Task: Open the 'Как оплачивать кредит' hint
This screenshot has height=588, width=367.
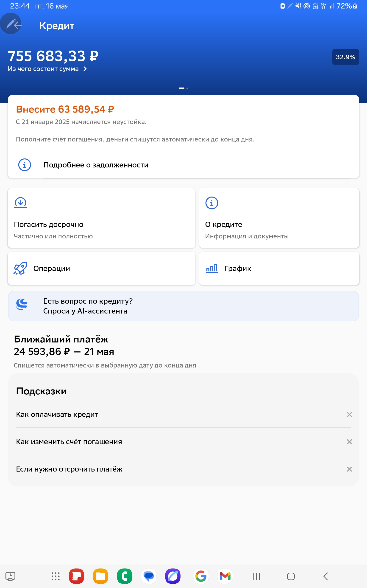Action: pyautogui.click(x=57, y=414)
